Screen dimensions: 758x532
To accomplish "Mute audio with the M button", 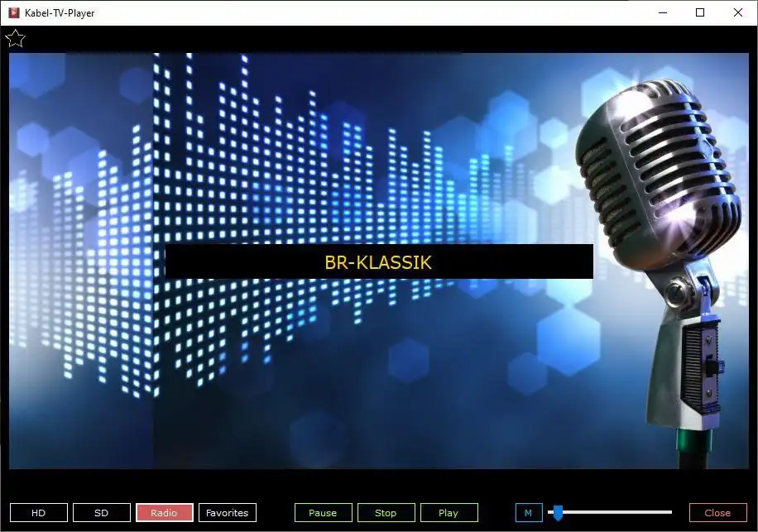I will tap(529, 513).
